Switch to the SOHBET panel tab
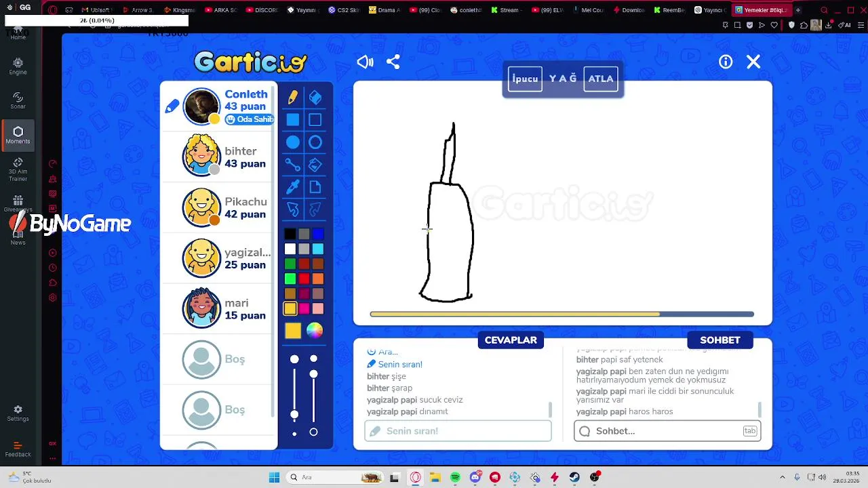 pos(720,340)
